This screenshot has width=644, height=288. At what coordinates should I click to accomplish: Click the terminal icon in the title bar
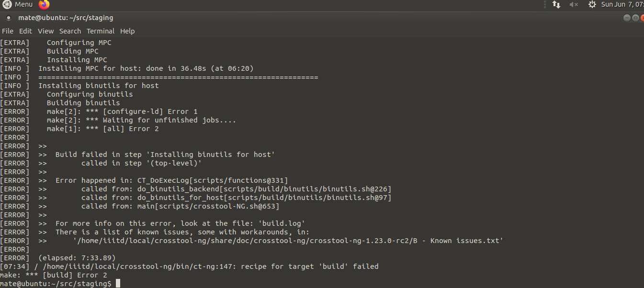point(8,18)
